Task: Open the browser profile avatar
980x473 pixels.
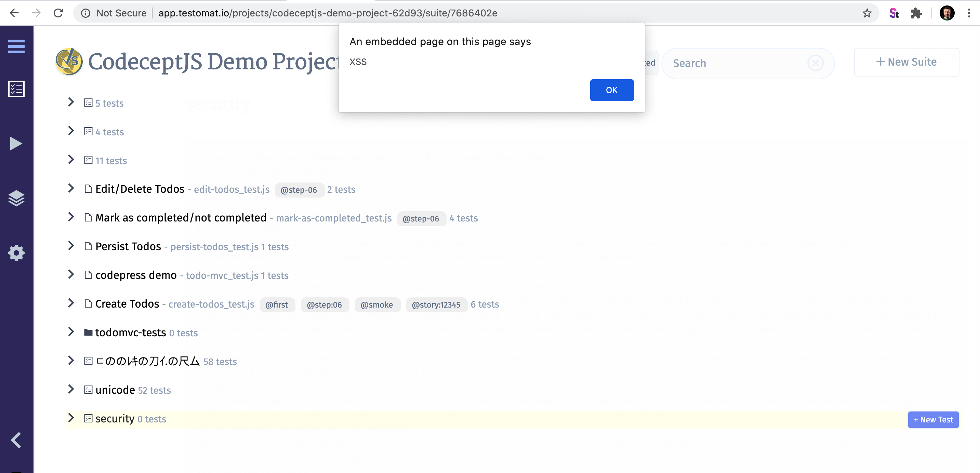Action: [946, 13]
